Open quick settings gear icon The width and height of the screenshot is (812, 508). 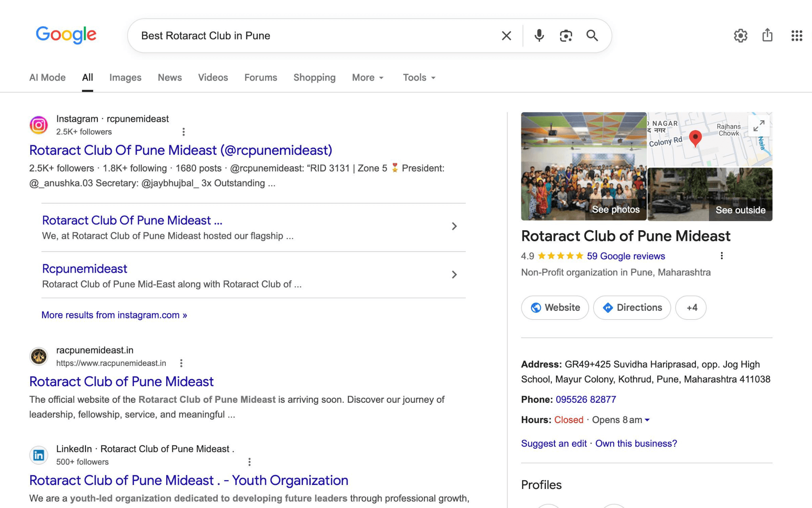pyautogui.click(x=740, y=36)
